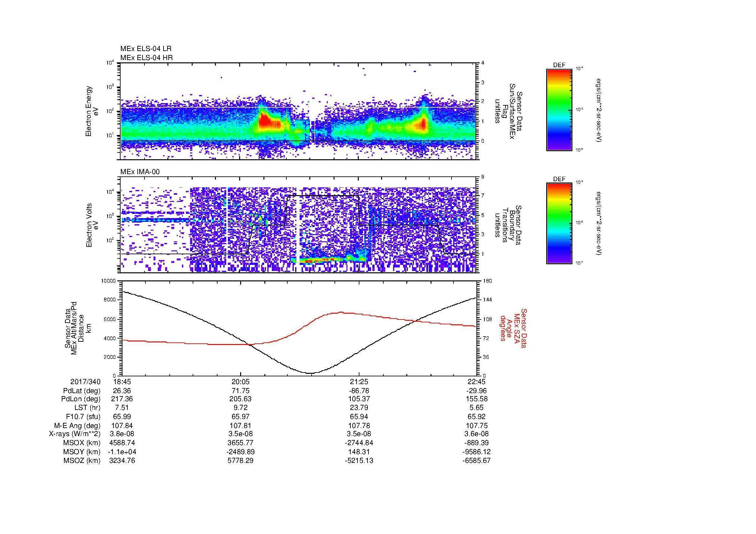The height and width of the screenshot is (534, 756).
Task: Click the altitude curve minimum in bottom plot
Action: (311, 373)
